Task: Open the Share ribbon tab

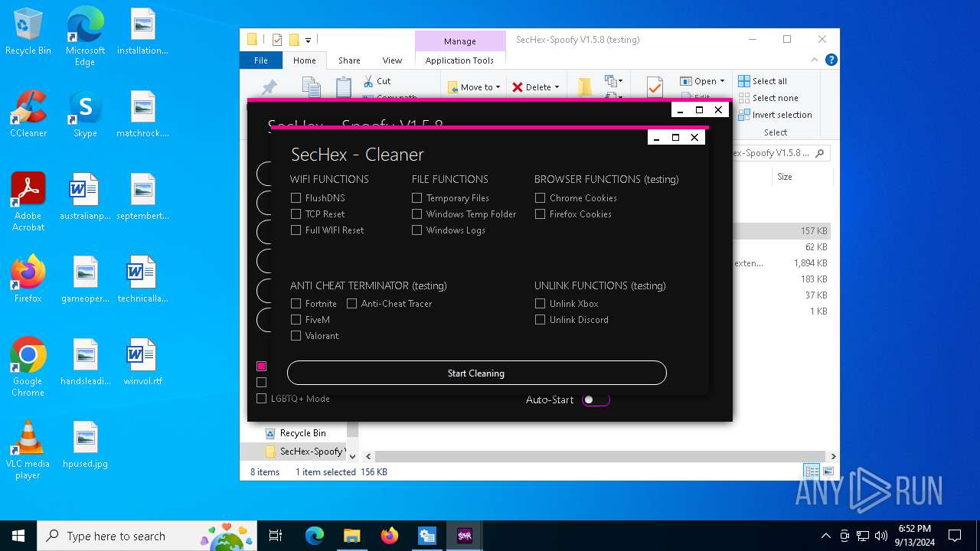Action: (x=349, y=60)
